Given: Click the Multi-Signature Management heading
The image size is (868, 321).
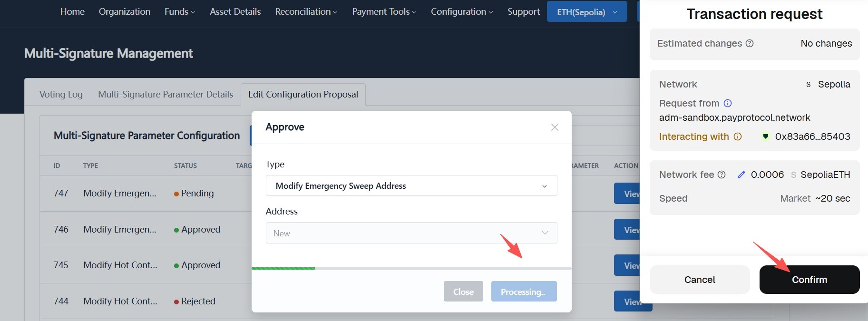Looking at the screenshot, I should [108, 53].
